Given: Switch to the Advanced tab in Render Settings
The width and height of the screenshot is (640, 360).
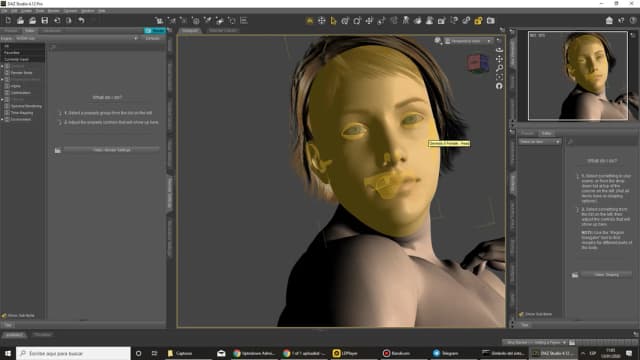Looking at the screenshot, I should (52, 31).
